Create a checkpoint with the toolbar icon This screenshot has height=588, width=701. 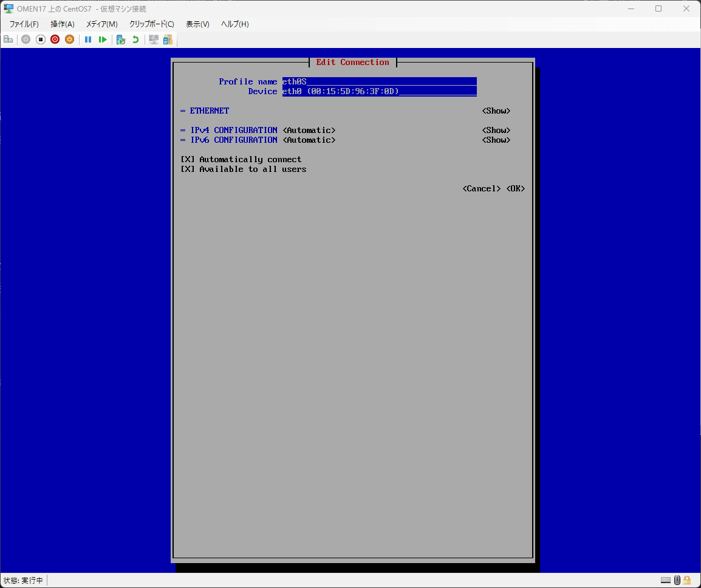(x=121, y=39)
